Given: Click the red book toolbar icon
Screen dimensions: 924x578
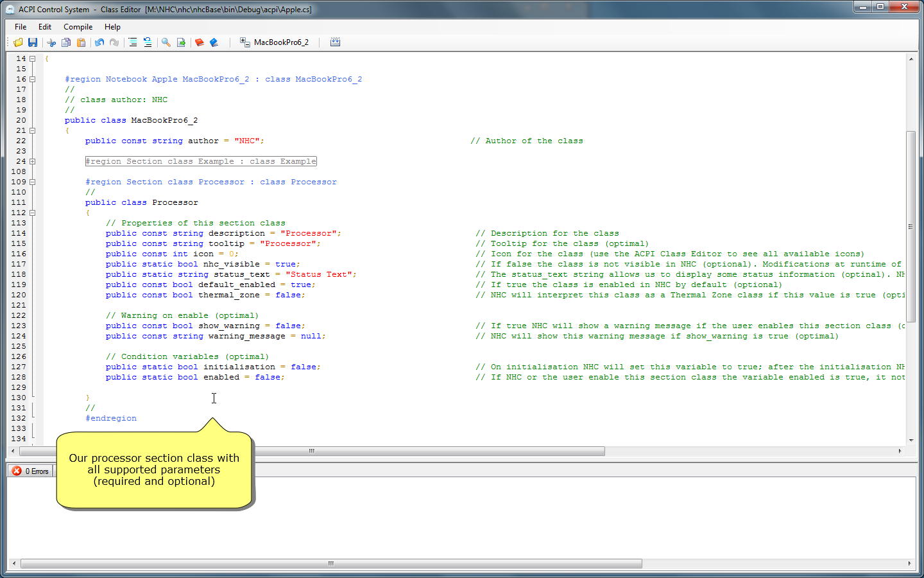Looking at the screenshot, I should point(200,42).
